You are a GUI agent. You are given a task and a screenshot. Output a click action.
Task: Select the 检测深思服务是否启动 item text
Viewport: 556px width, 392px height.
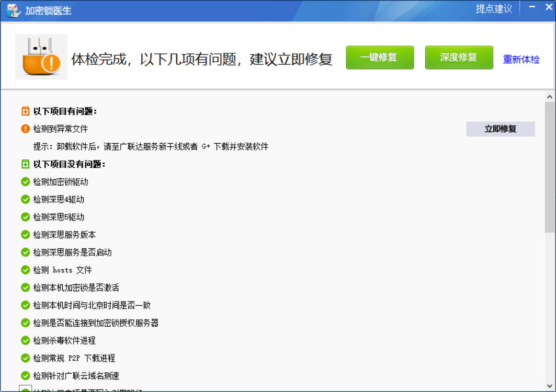pyautogui.click(x=72, y=252)
